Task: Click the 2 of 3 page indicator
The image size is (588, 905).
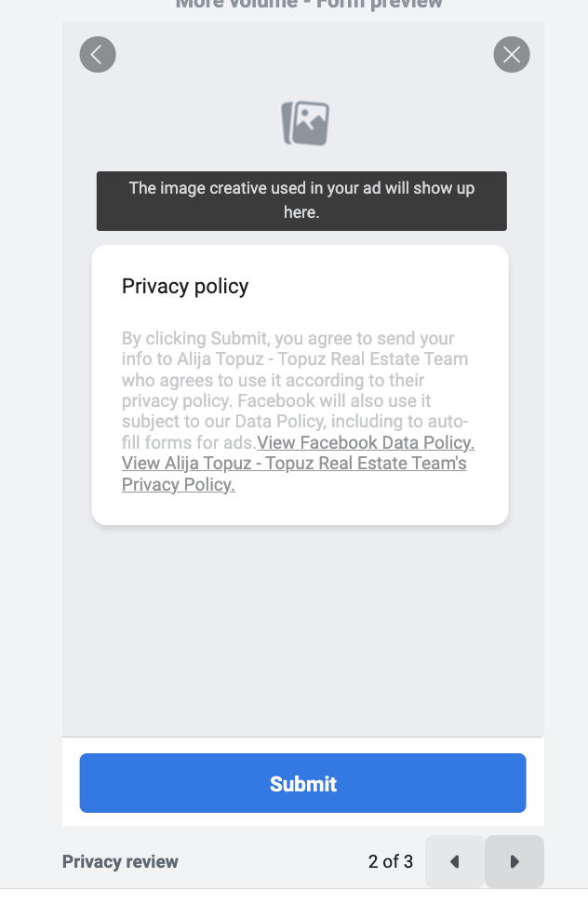Action: point(390,862)
